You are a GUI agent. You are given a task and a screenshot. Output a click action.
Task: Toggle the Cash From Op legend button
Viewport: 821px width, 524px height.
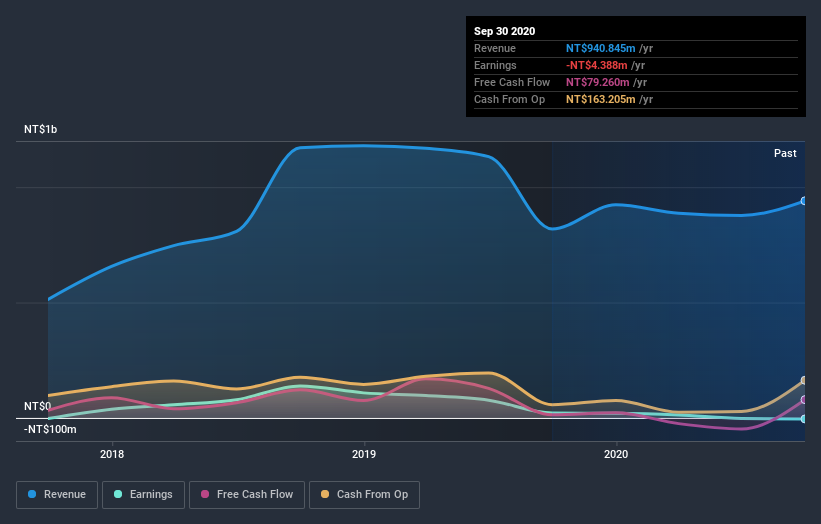[x=364, y=495]
